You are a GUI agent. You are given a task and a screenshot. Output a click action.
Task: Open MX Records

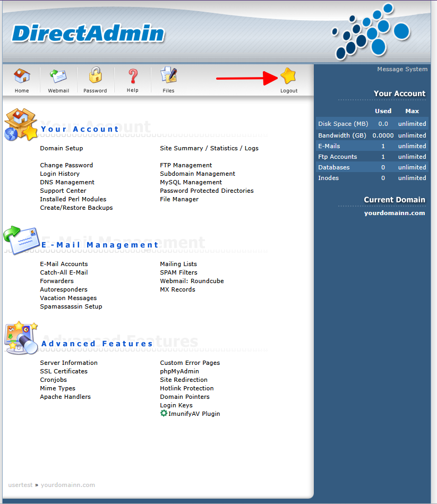[x=178, y=289]
